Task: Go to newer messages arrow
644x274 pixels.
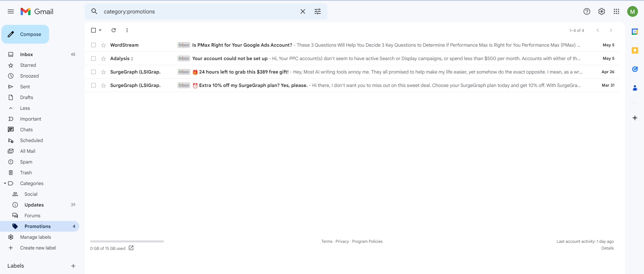Action: (598, 30)
